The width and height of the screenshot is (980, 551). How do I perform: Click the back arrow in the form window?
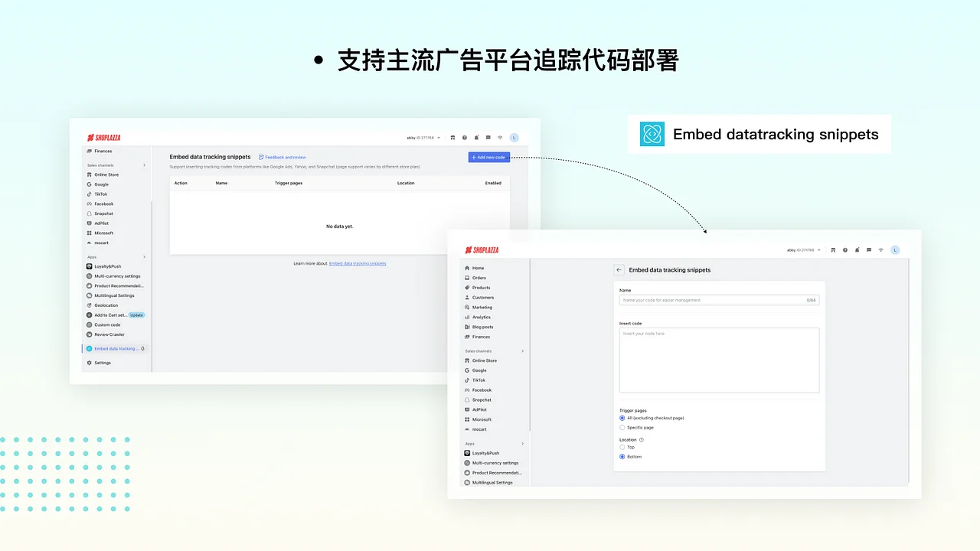point(619,270)
